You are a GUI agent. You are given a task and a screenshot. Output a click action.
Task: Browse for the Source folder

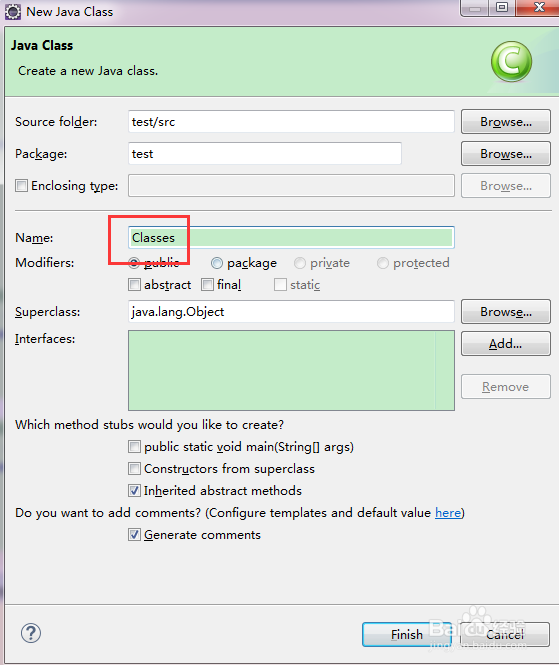[506, 122]
